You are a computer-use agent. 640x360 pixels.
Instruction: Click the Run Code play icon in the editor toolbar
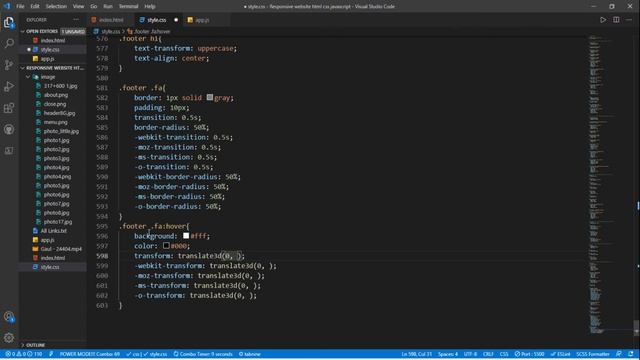click(603, 20)
